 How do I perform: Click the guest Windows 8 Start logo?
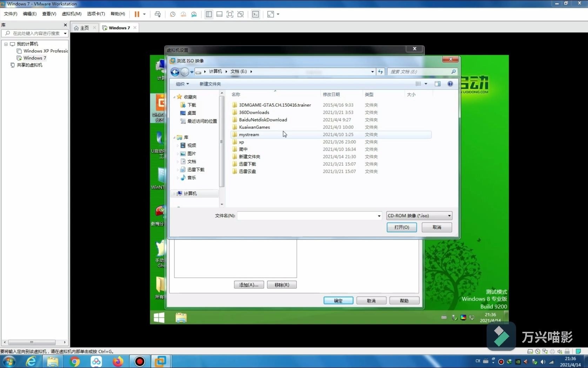159,317
